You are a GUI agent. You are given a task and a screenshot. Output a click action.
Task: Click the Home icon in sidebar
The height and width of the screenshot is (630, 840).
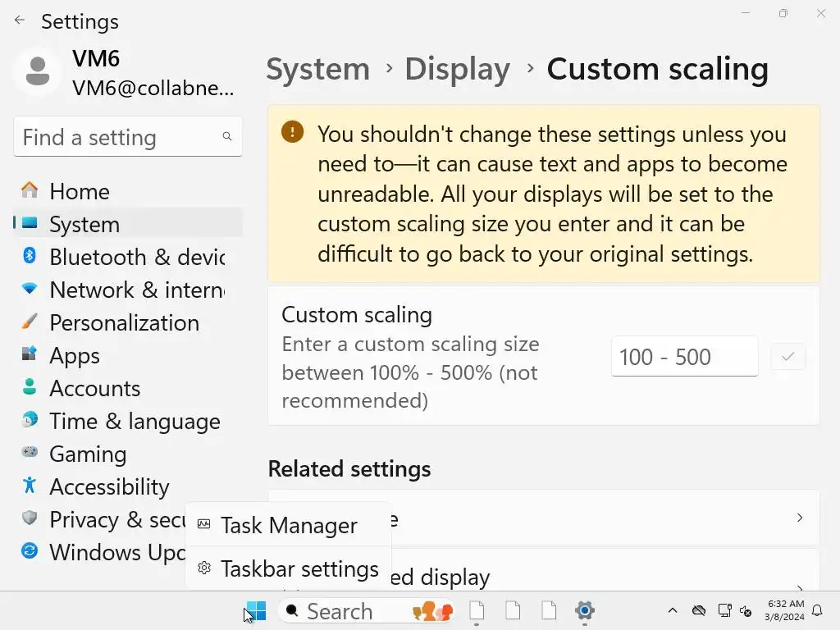click(30, 191)
